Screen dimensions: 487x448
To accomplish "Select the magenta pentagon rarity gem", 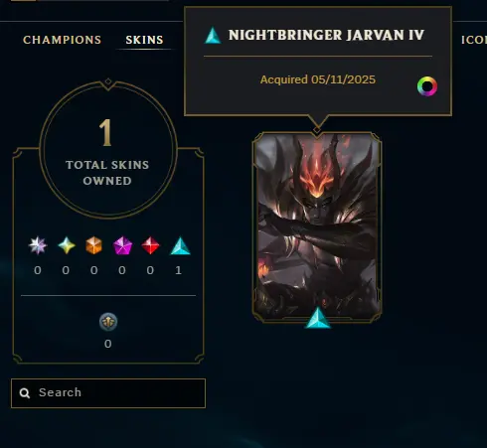I will tap(122, 245).
